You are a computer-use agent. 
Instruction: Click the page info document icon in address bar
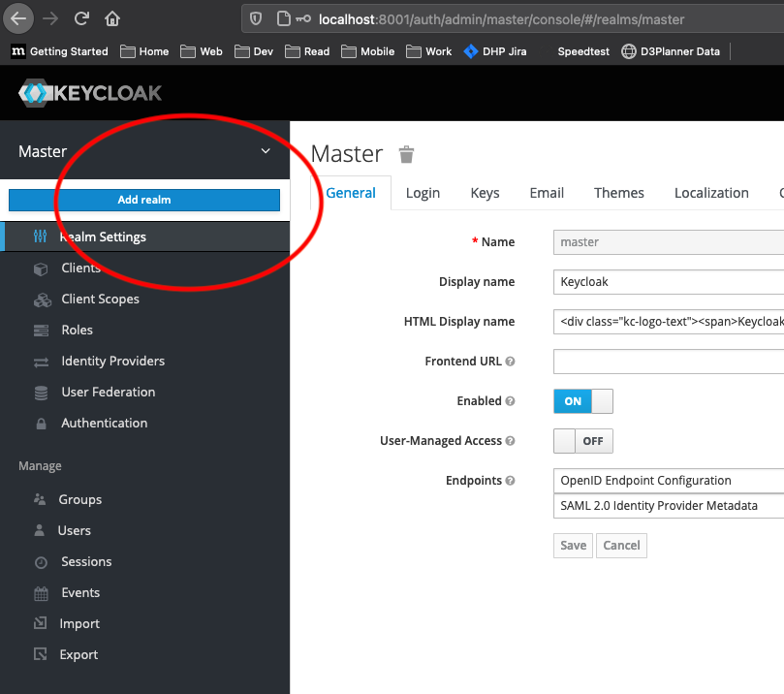click(284, 19)
